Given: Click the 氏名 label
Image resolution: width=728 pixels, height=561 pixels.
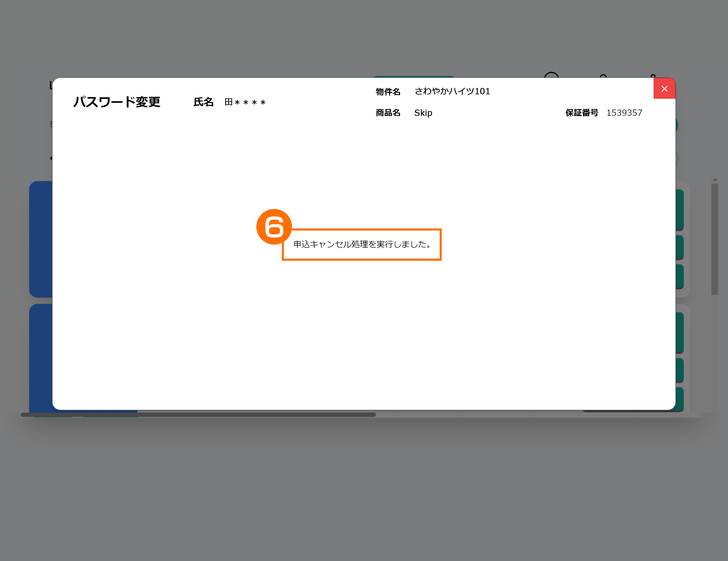Looking at the screenshot, I should [203, 102].
